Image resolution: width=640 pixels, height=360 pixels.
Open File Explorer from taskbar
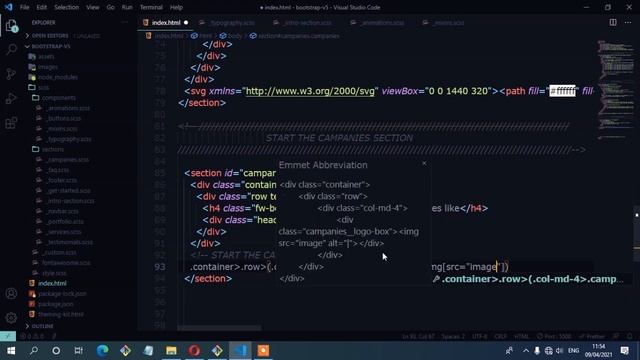[171, 351]
